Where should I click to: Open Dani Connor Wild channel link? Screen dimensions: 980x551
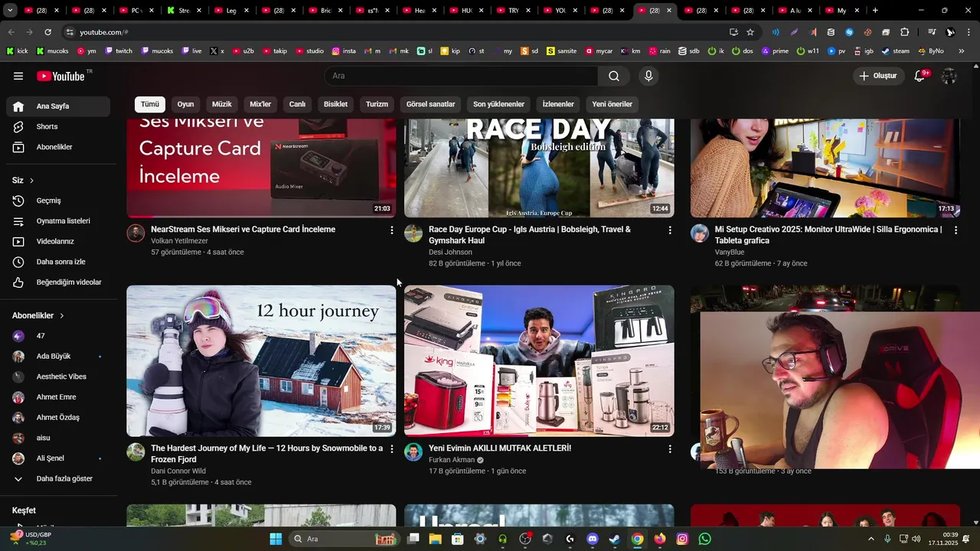click(x=178, y=471)
